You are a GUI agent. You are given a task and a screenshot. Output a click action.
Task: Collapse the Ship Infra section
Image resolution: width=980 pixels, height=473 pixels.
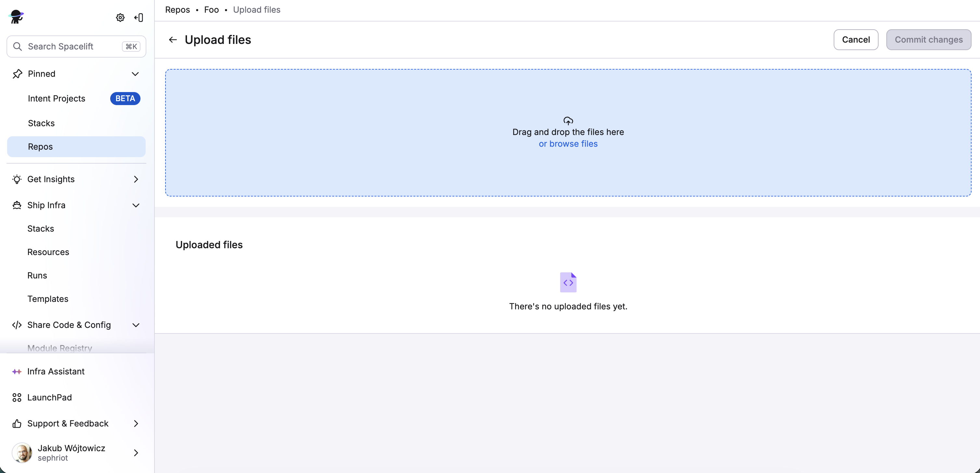point(136,205)
